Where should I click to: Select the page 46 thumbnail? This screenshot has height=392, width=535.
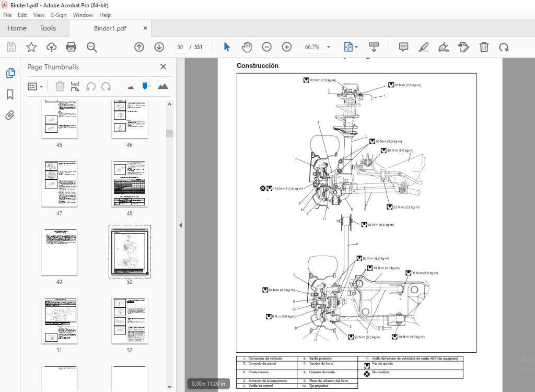[130, 119]
